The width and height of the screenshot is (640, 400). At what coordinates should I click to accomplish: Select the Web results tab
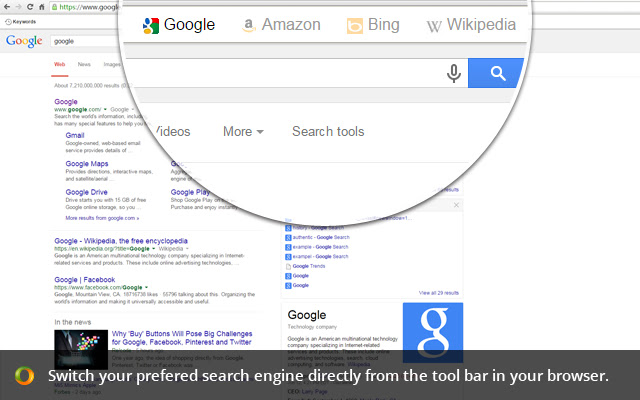coord(59,65)
